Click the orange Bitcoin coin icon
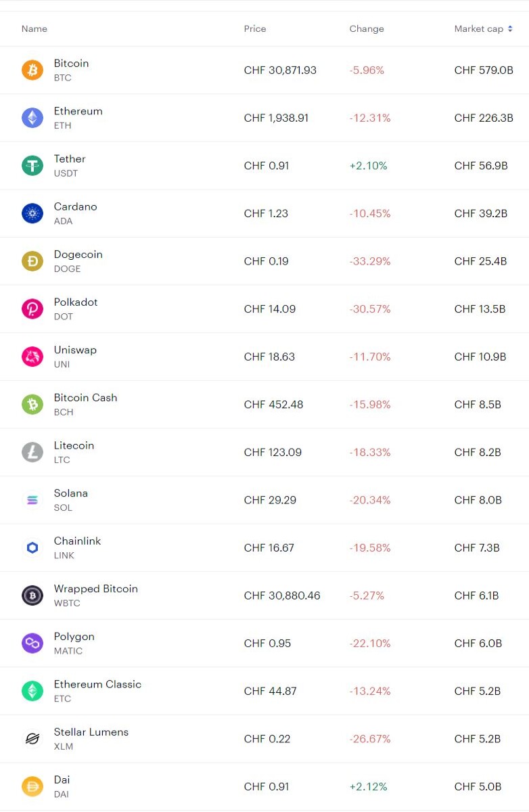Viewport: 529px width, 812px height. 32,70
